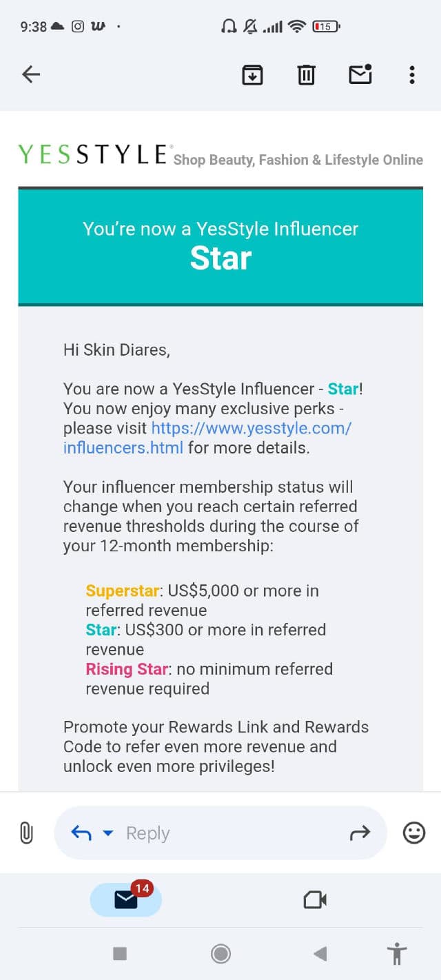This screenshot has height=980, width=441.
Task: Tap the accessibility shortcut icon
Action: coord(397,954)
